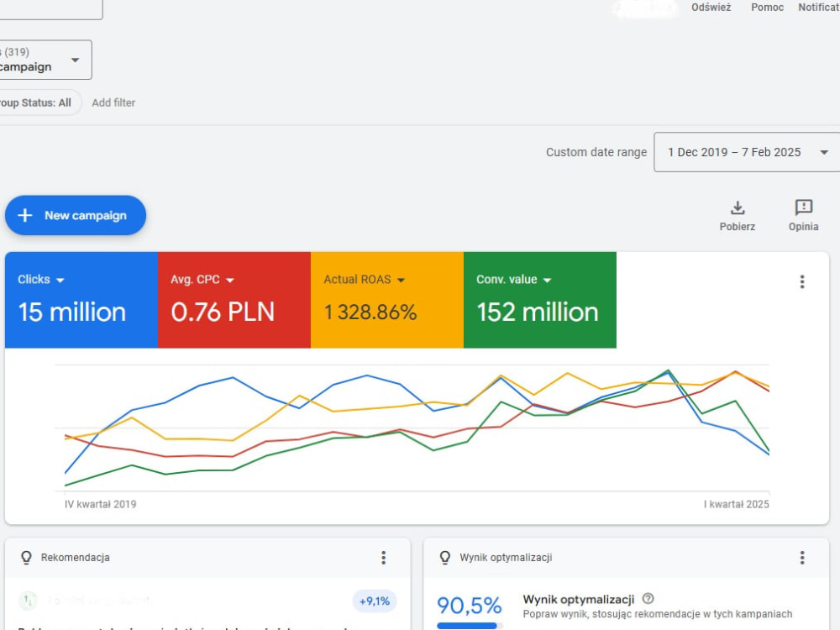Click the I kwartał 2025 axis label
840x630 pixels.
click(x=736, y=504)
